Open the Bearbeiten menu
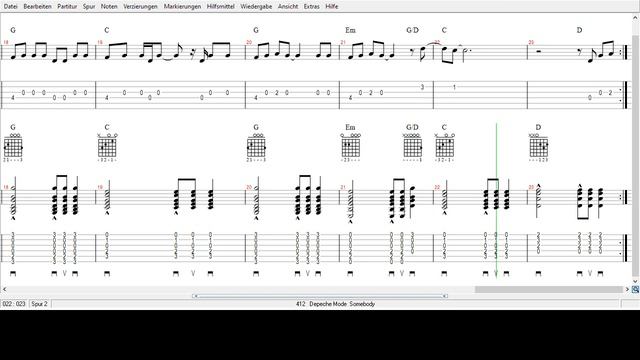Screen dimensions: 640x360 point(38,7)
